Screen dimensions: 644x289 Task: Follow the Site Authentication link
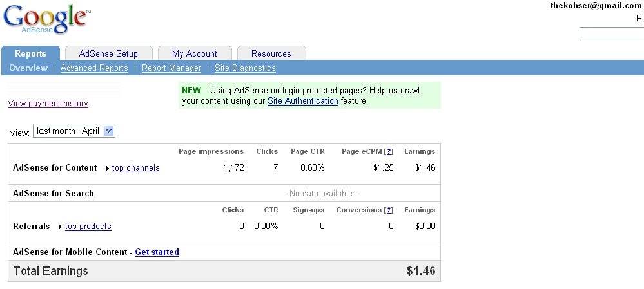(303, 101)
